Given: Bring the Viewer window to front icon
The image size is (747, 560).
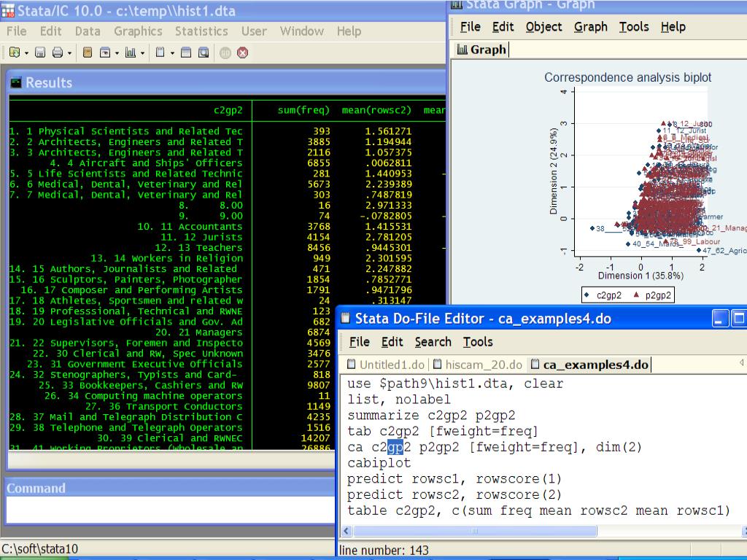Looking at the screenshot, I should point(105,52).
